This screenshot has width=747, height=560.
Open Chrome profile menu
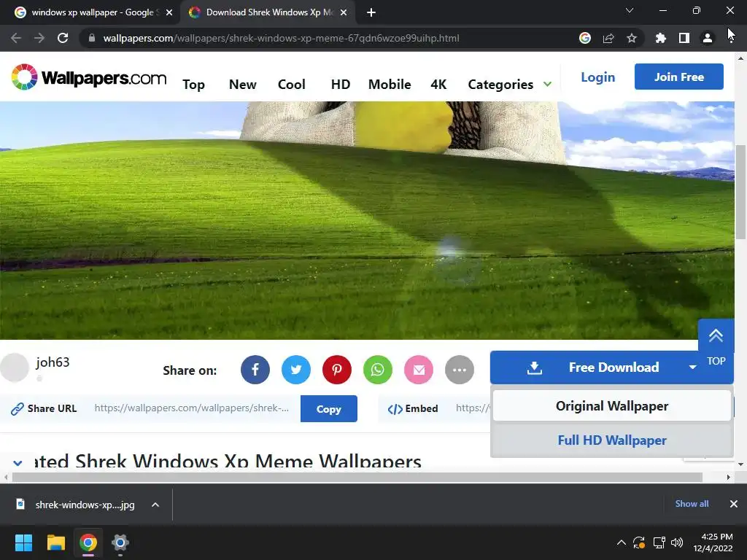click(708, 38)
